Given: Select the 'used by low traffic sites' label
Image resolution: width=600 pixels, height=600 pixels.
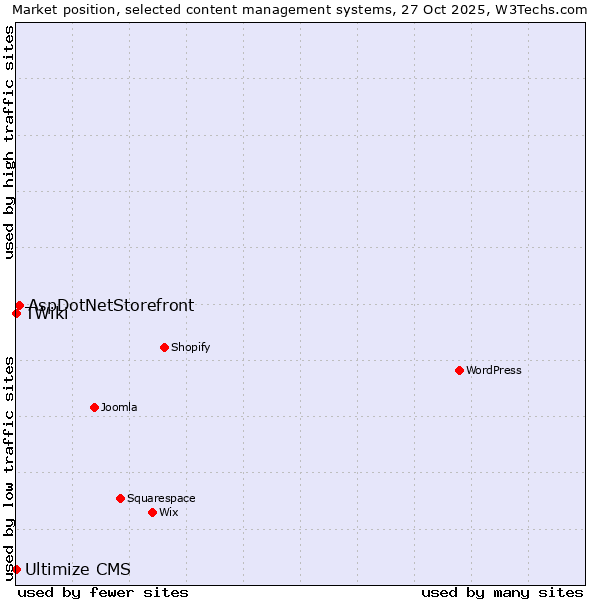Looking at the screenshot, I should (9, 468).
